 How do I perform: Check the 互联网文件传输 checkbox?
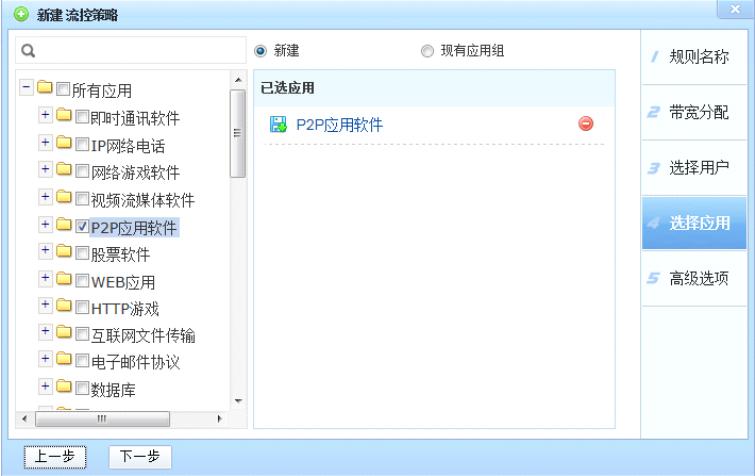pyautogui.click(x=82, y=334)
